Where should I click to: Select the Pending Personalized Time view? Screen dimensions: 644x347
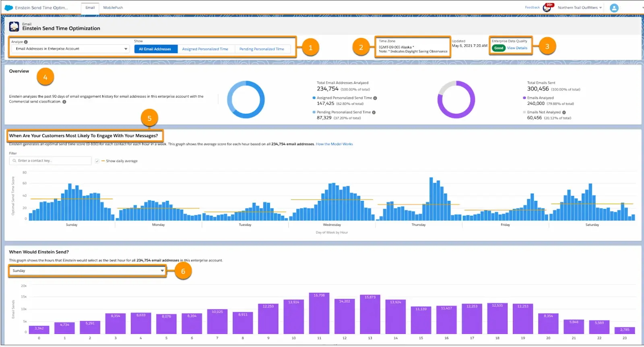click(x=262, y=49)
